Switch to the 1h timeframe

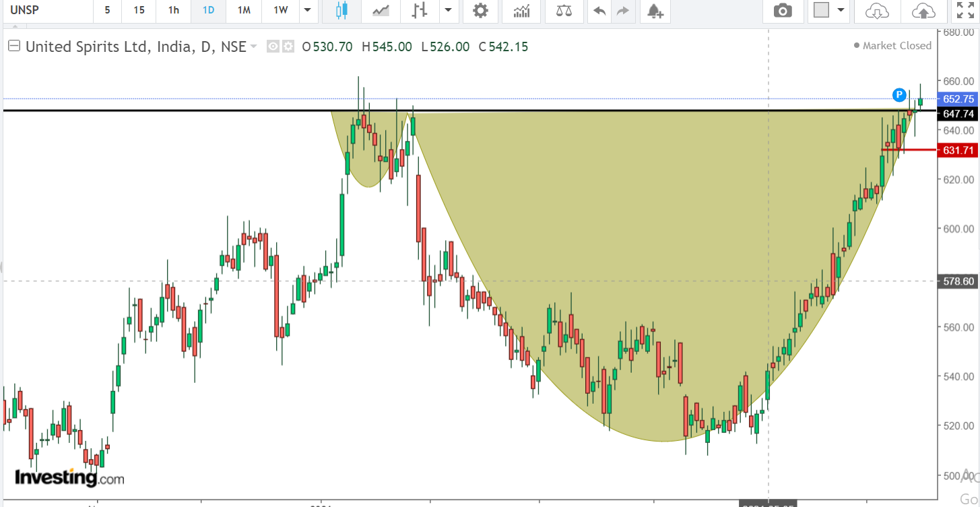174,10
